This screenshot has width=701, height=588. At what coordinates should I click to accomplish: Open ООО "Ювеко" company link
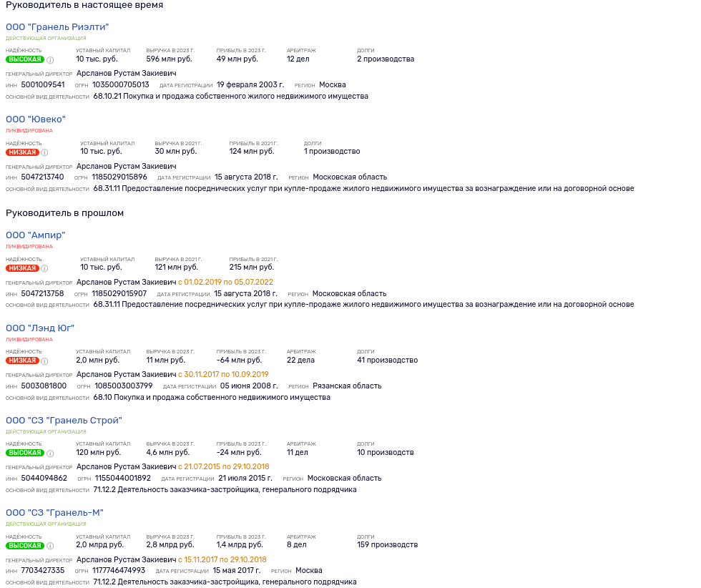pos(36,119)
